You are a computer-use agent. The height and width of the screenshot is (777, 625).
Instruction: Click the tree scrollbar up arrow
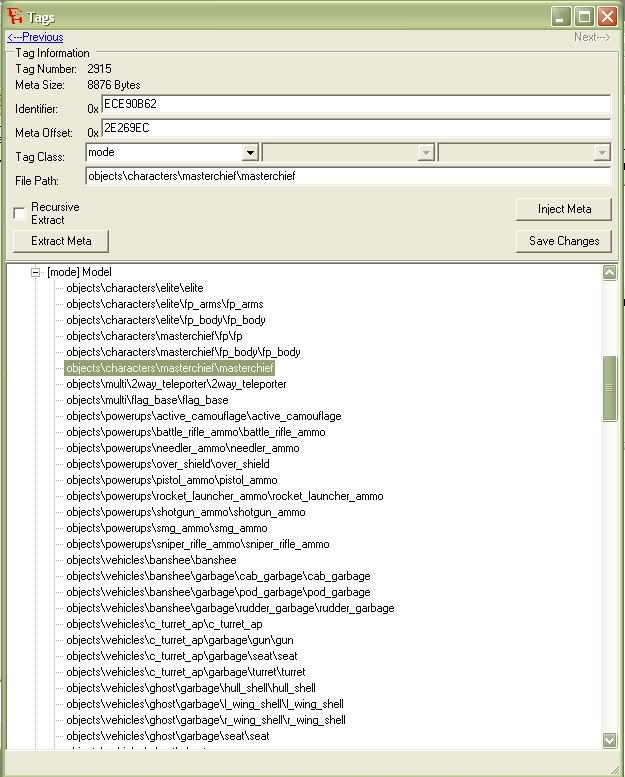coord(609,273)
